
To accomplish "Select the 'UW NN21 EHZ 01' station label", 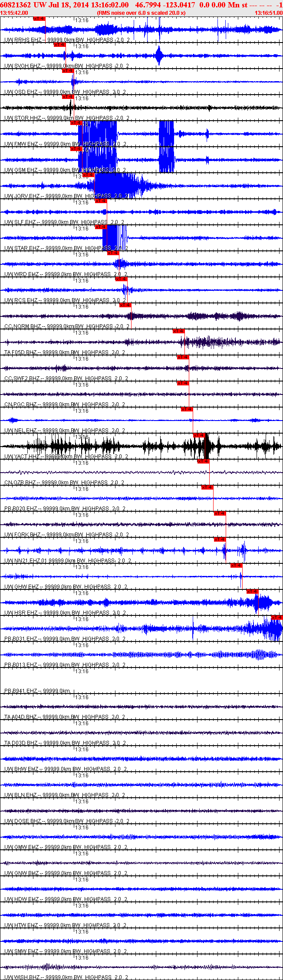I will [x=26, y=561].
